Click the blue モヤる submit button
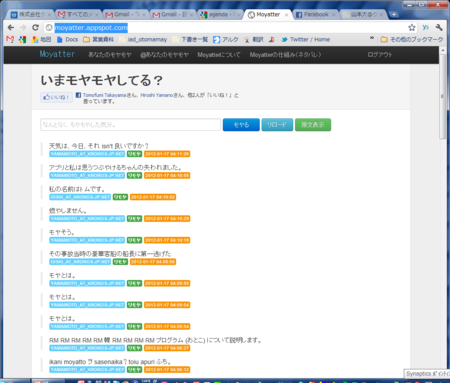This screenshot has width=450, height=383. click(241, 125)
